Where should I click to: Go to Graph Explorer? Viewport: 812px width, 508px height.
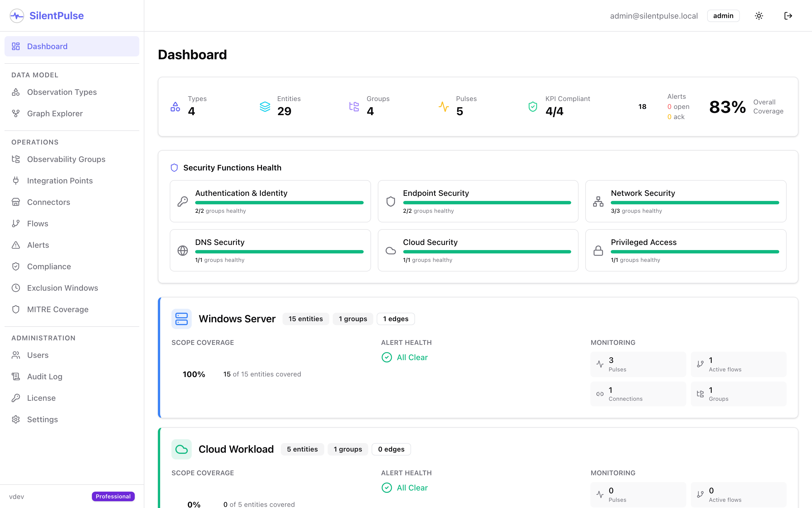72,113
